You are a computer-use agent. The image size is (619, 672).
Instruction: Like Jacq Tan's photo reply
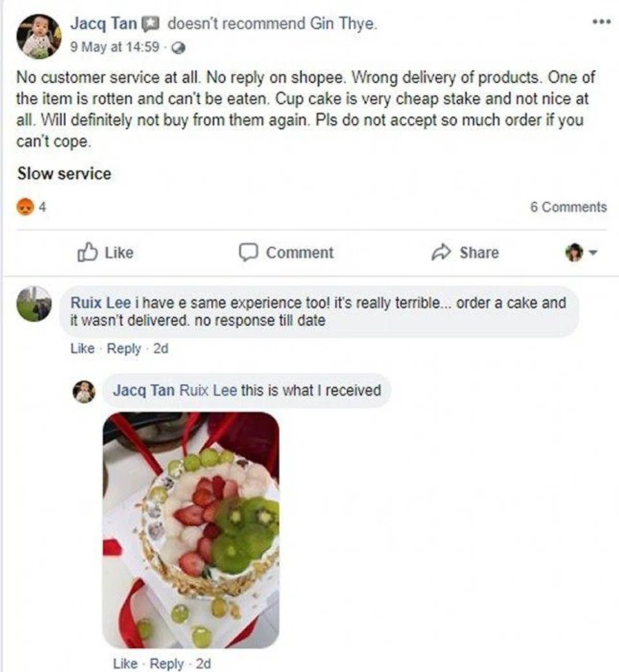[124, 664]
